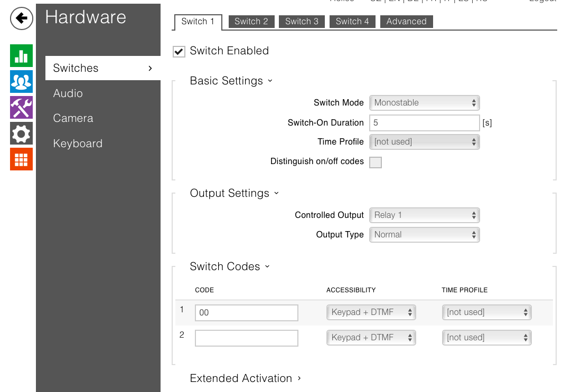Switch to the Advanced tab

click(406, 22)
